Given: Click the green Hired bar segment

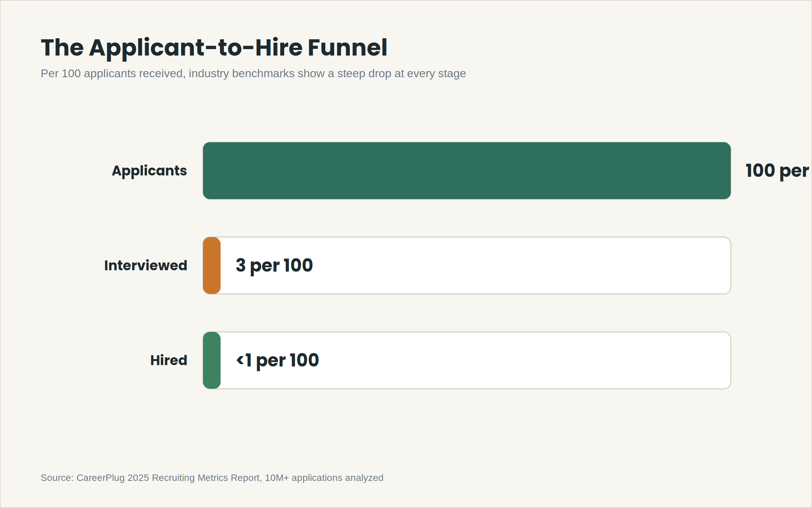Looking at the screenshot, I should click(x=212, y=360).
